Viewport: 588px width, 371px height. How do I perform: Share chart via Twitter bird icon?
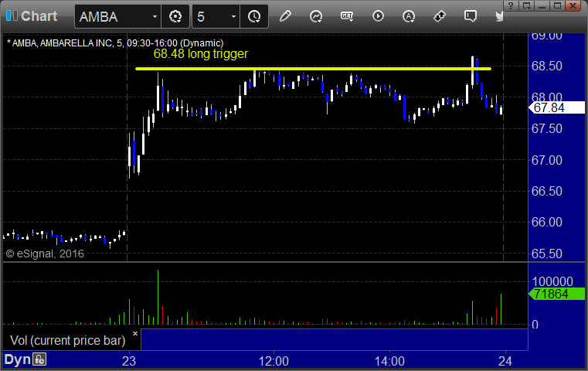pos(499,16)
